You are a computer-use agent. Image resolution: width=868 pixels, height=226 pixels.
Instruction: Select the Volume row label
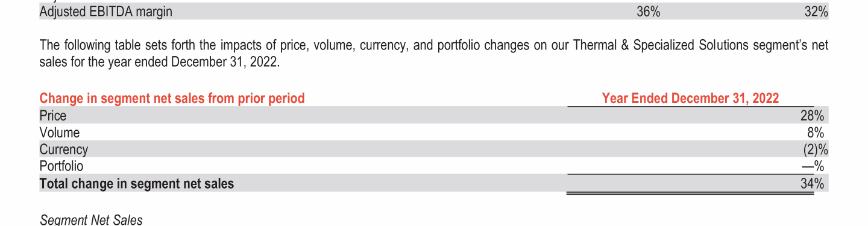(x=60, y=133)
